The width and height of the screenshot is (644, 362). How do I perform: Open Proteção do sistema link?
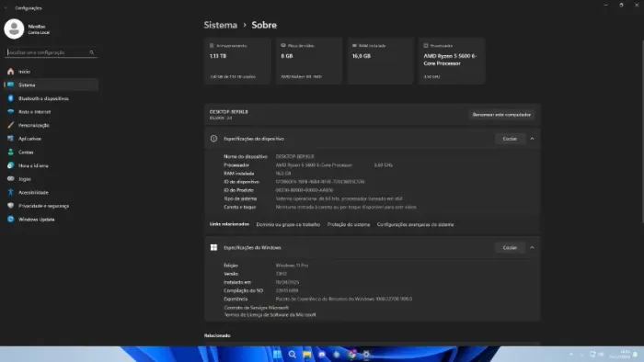(x=349, y=225)
